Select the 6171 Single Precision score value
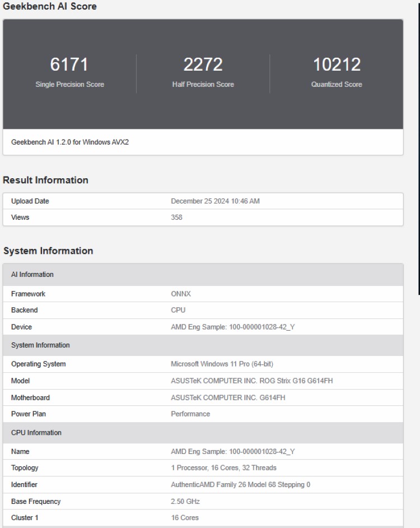The image size is (420, 528). pos(69,64)
